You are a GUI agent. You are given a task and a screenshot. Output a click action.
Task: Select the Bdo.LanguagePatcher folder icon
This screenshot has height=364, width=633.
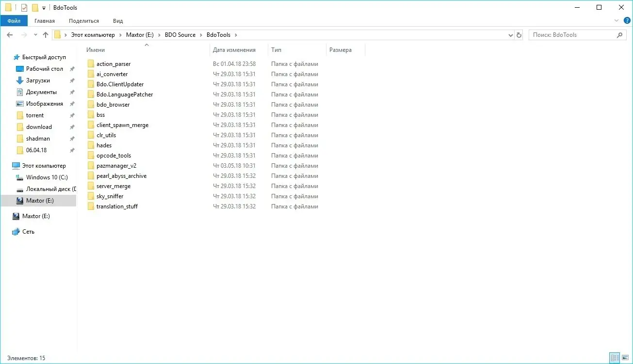(91, 95)
